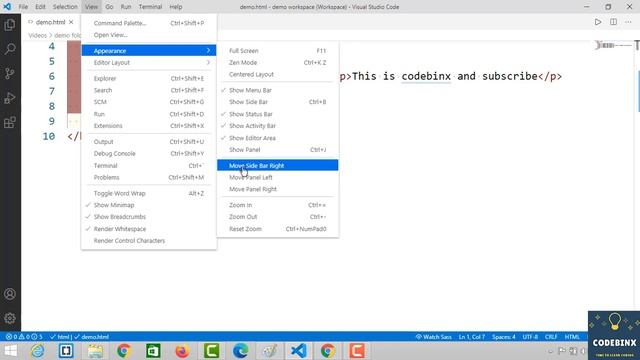Open the Manage gear icon
640x360 pixels.
coord(10,318)
